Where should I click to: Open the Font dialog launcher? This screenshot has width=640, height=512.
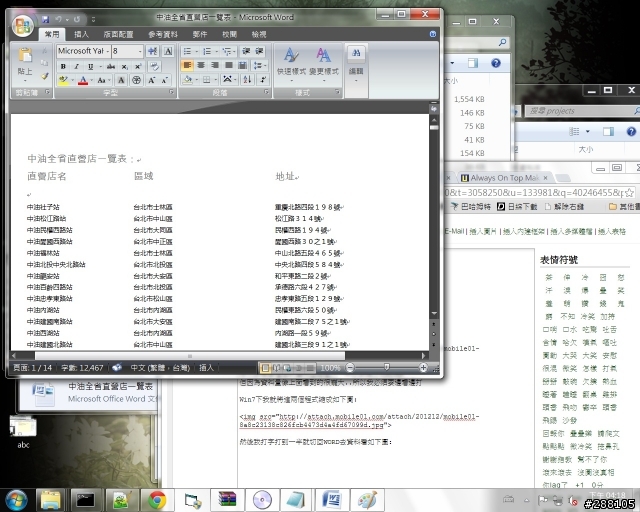(x=171, y=93)
